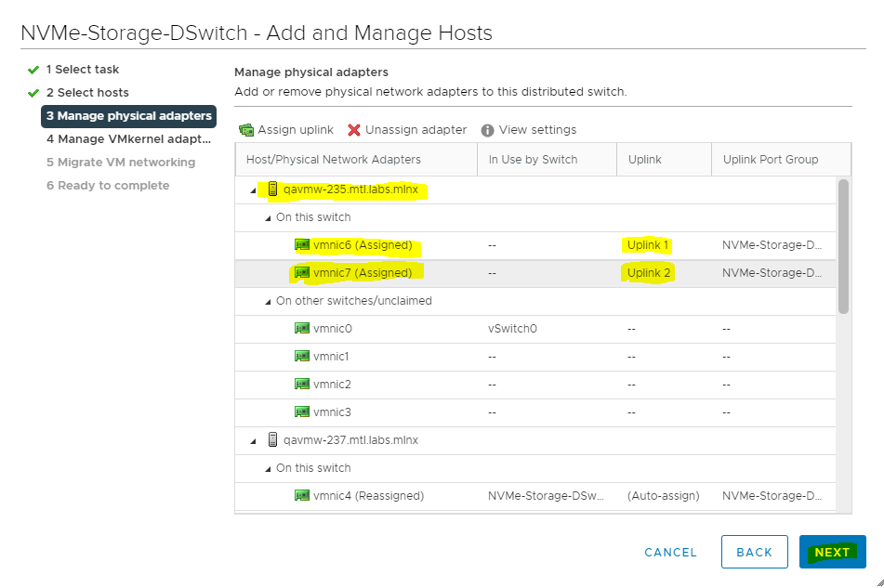Image resolution: width=884 pixels, height=588 pixels.
Task: Select the vmnic6 (Assigned) row text
Action: tap(363, 245)
